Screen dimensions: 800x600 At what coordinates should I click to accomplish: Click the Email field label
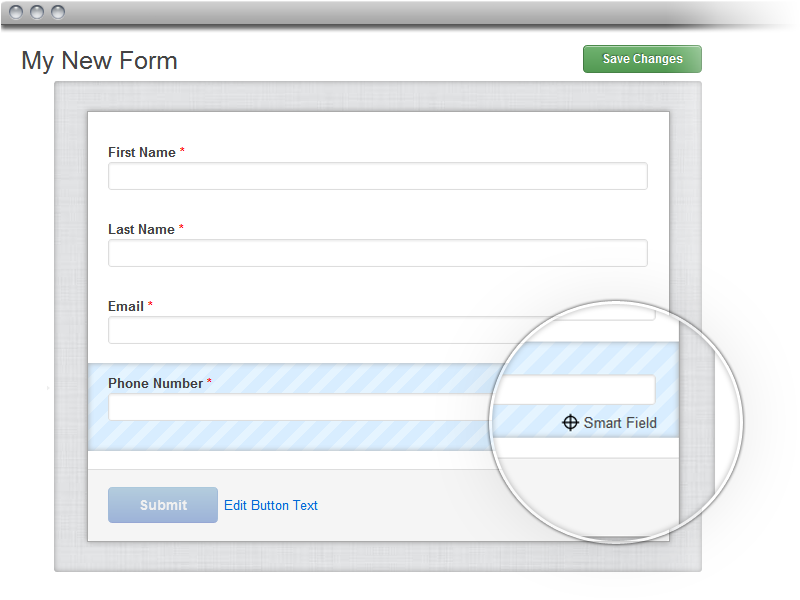click(x=126, y=306)
